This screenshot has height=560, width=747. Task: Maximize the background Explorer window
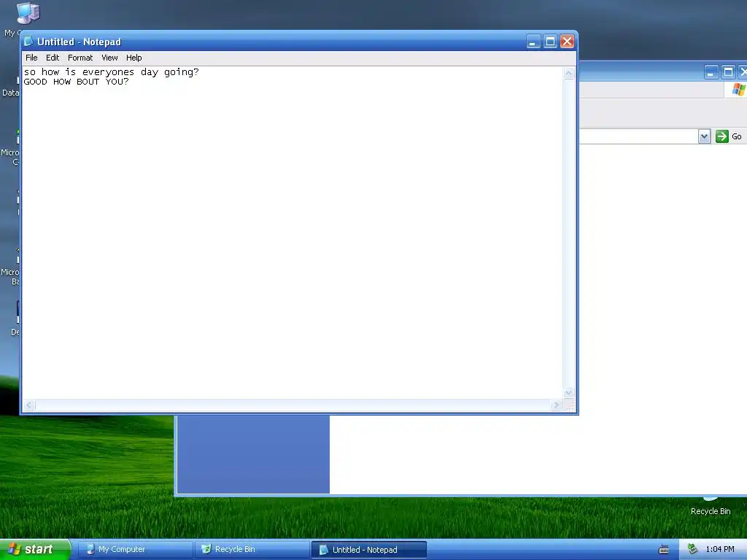(728, 72)
